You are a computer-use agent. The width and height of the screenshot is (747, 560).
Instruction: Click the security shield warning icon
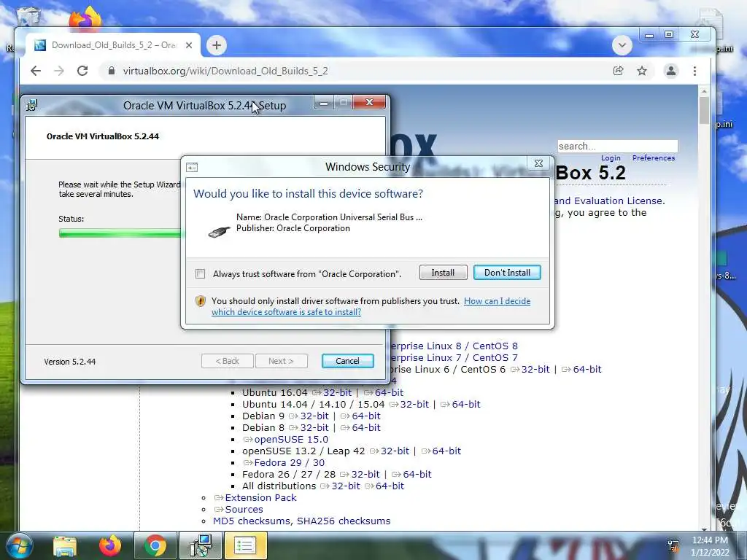coord(201,301)
